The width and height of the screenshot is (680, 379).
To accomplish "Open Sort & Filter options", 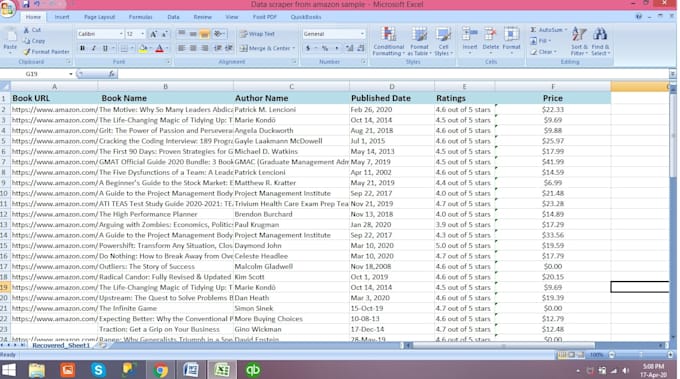I will (x=579, y=41).
